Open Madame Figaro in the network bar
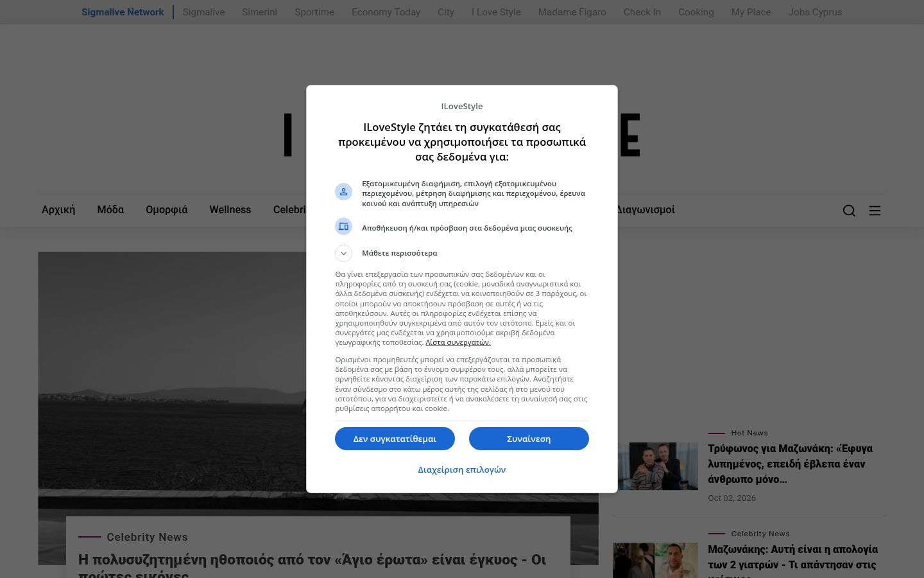Viewport: 924px width, 578px height. [572, 12]
